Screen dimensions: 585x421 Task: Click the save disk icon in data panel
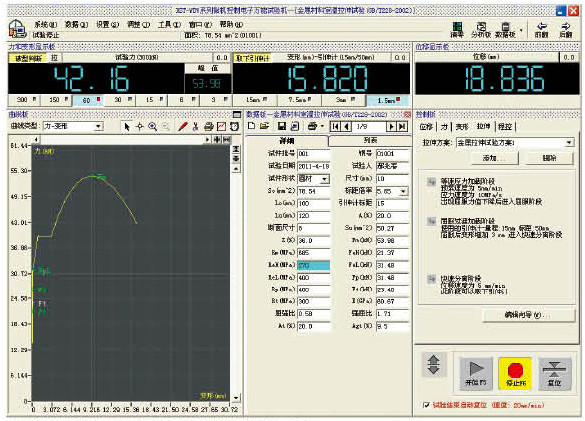coord(282,127)
